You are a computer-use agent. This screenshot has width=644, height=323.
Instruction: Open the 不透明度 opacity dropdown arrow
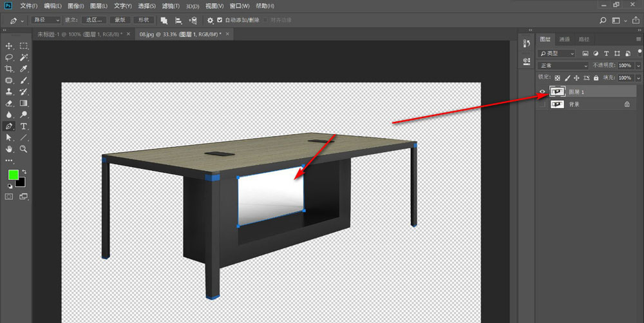coord(638,66)
